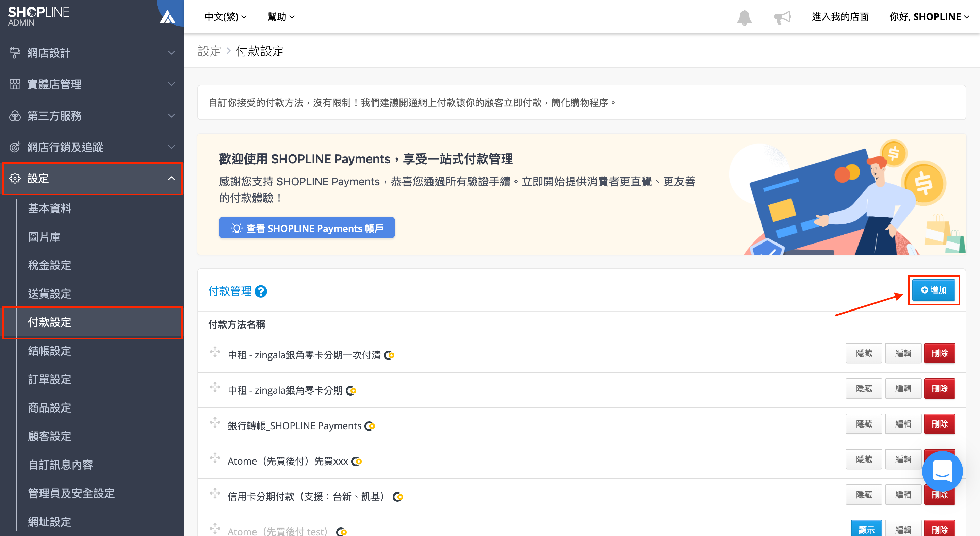This screenshot has height=536, width=980.
Task: Click the badge icon beside 中租 - zingala銀角零卡分期
Action: (x=351, y=391)
